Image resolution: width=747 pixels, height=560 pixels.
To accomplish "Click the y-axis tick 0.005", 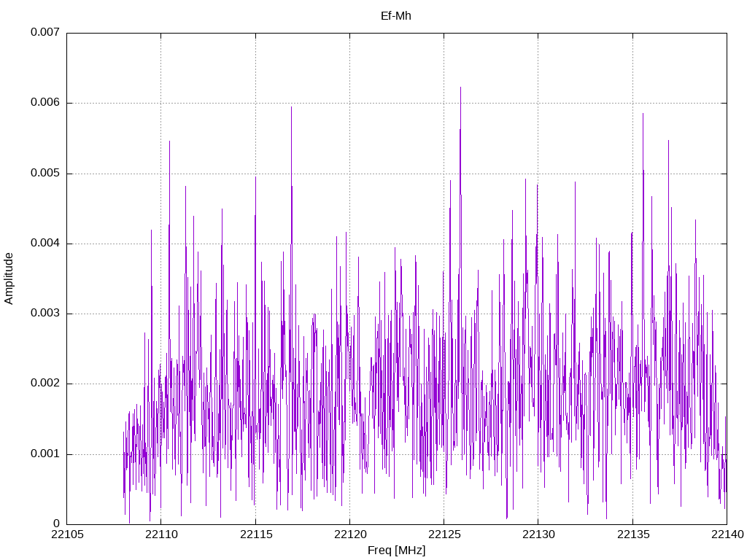I will [45, 173].
